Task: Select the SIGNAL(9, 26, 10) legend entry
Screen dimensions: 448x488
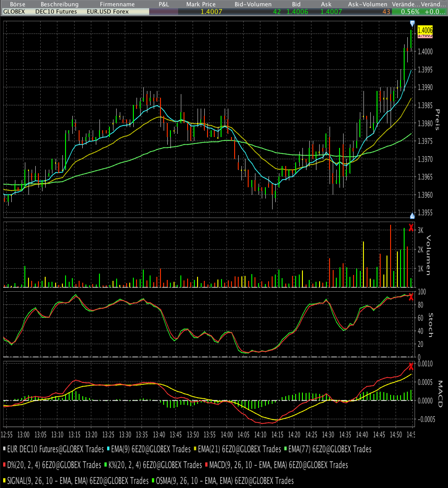Action: [76, 480]
